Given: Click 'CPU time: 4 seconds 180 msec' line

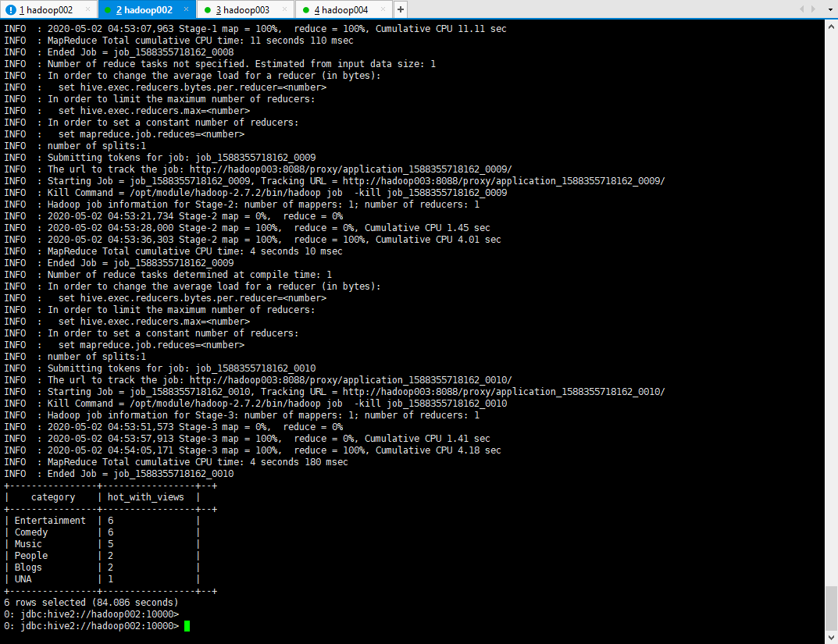Looking at the screenshot, I should [198, 462].
